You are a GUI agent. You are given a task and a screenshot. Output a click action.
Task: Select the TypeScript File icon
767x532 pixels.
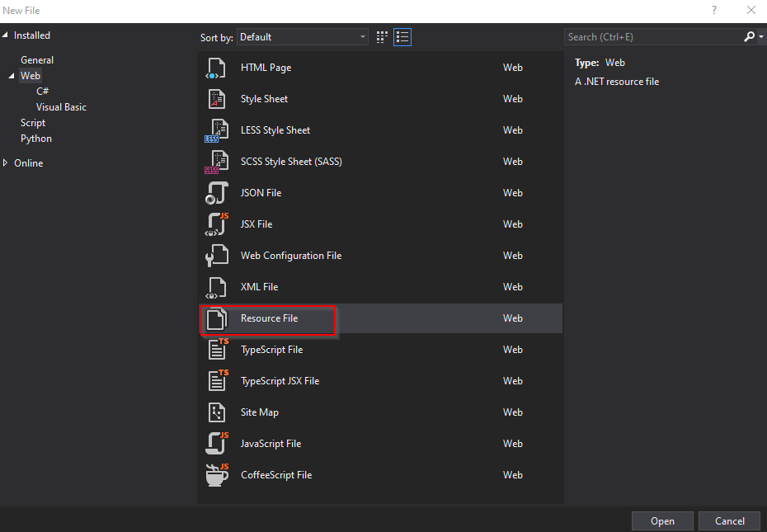(217, 350)
